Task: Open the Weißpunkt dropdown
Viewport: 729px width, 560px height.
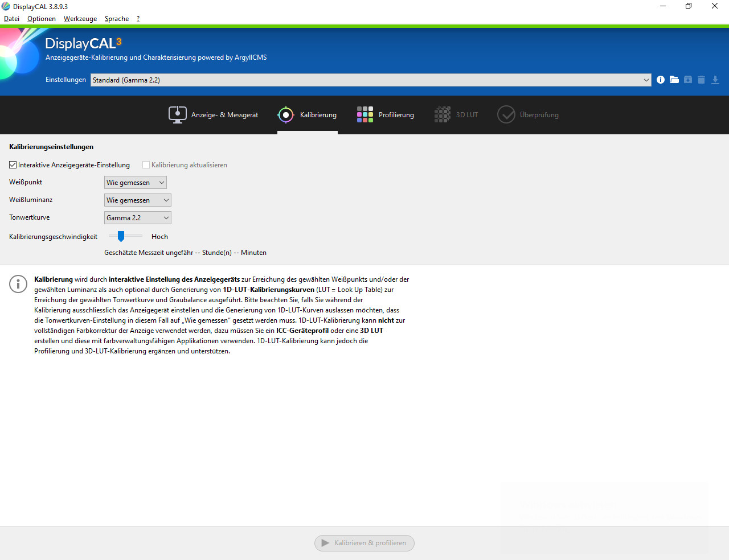Action: tap(136, 183)
